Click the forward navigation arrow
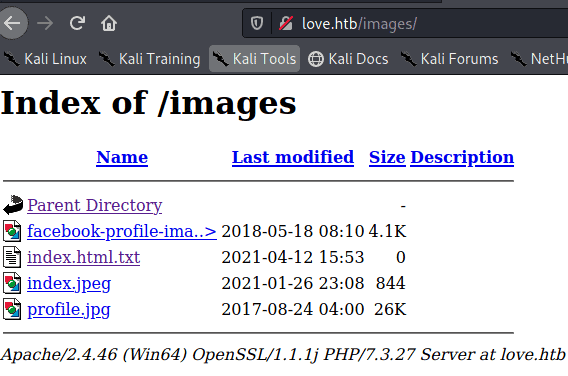The image size is (568, 376). tap(45, 24)
